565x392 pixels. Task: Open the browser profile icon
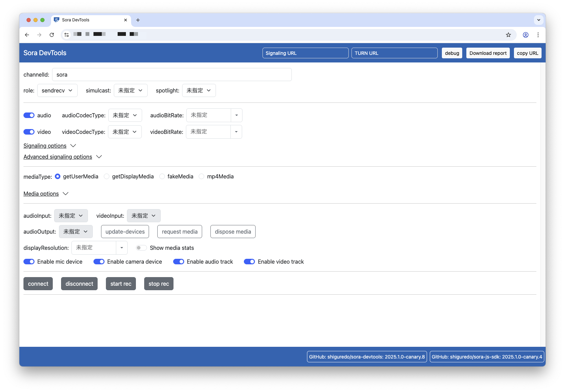pyautogui.click(x=526, y=35)
